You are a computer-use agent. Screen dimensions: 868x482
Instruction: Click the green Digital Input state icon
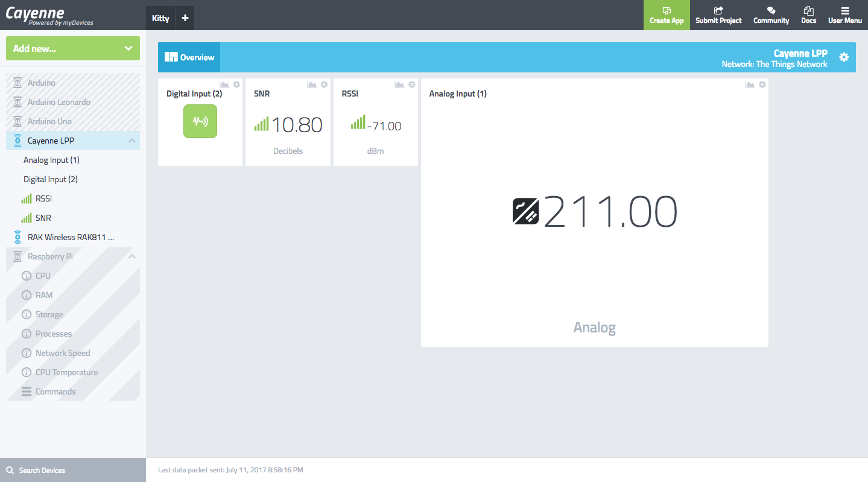[x=200, y=121]
